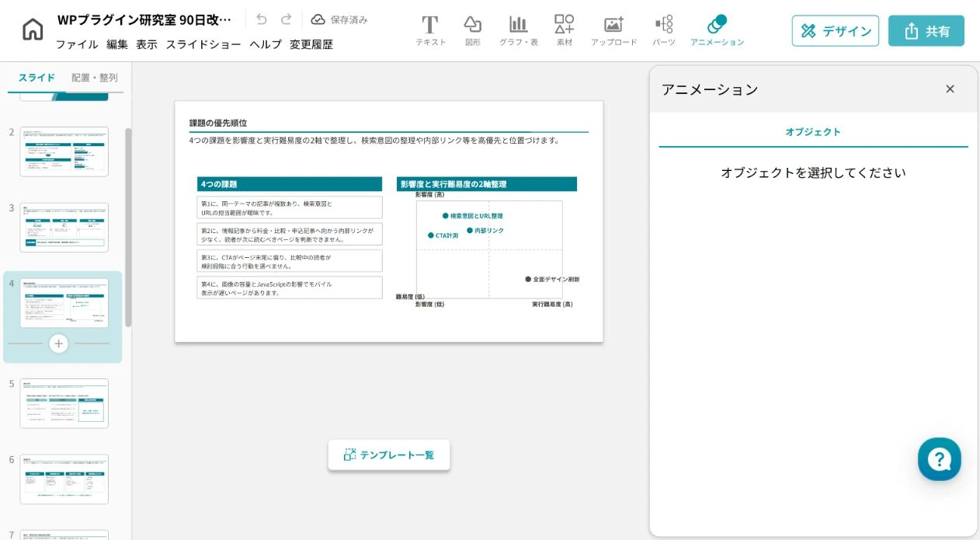Click the undo arrow icon
Image resolution: width=980 pixels, height=540 pixels.
262,19
